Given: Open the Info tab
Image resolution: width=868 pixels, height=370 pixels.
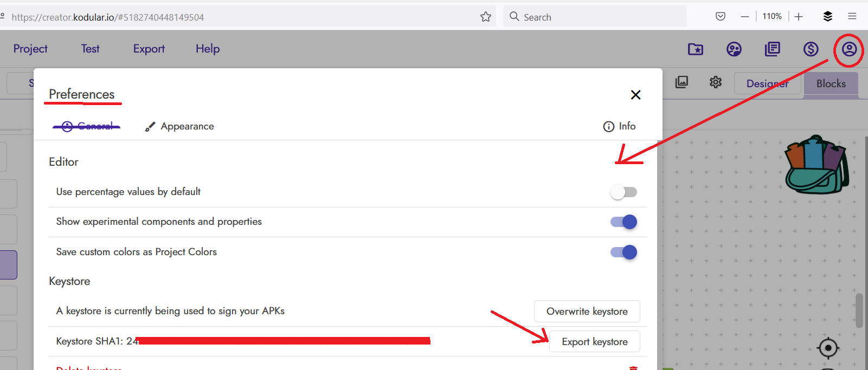Looking at the screenshot, I should click(x=619, y=126).
